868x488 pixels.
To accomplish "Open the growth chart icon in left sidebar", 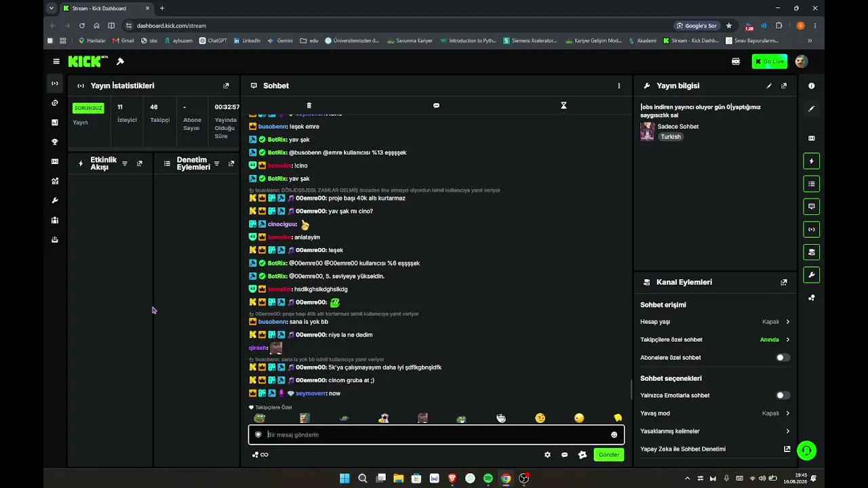I will [55, 181].
